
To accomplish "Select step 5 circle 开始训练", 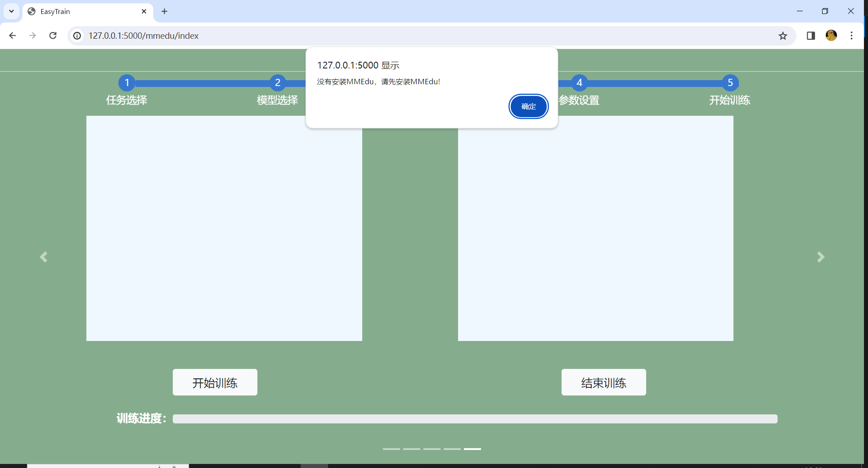I will point(730,82).
